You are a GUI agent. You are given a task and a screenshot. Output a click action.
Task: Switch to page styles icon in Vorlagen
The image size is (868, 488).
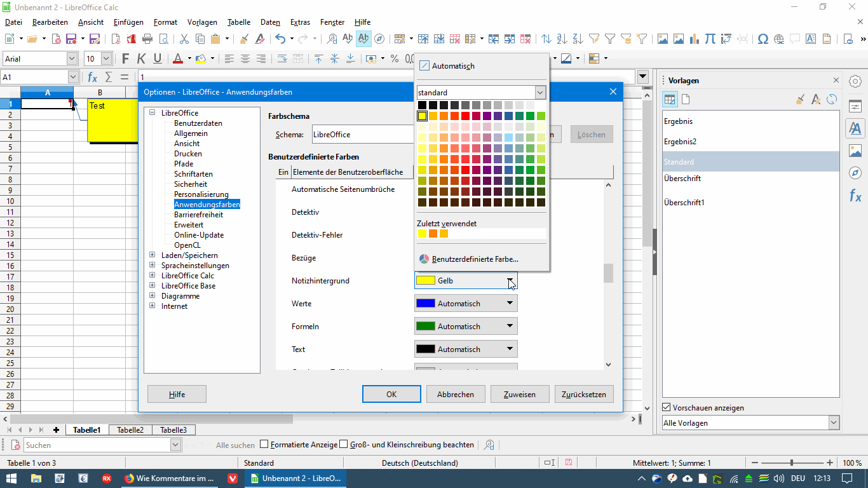point(686,99)
